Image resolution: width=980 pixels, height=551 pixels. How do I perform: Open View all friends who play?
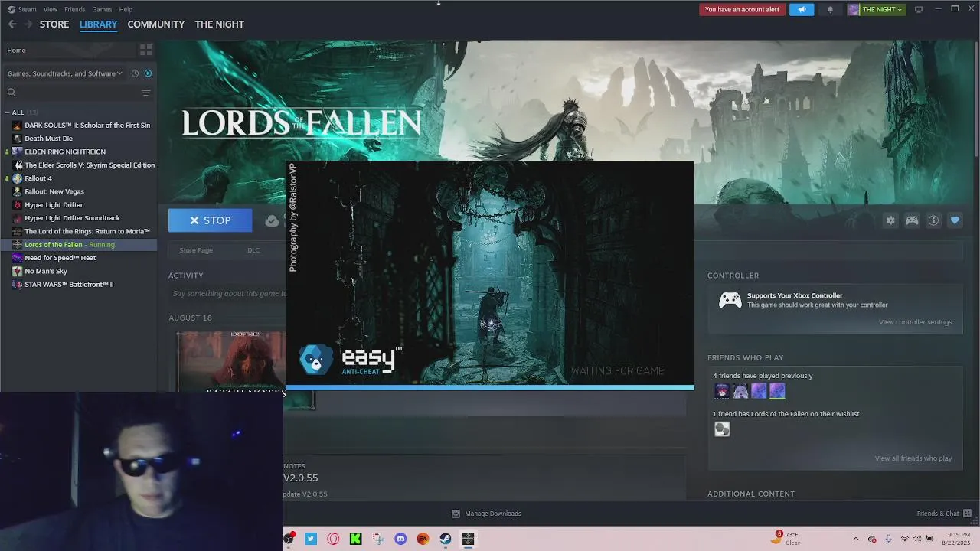[x=913, y=458]
